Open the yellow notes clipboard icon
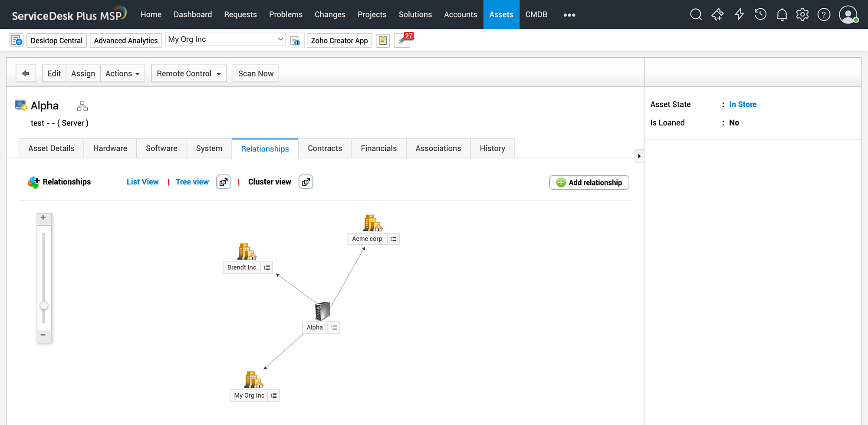The width and height of the screenshot is (868, 425). click(x=383, y=40)
